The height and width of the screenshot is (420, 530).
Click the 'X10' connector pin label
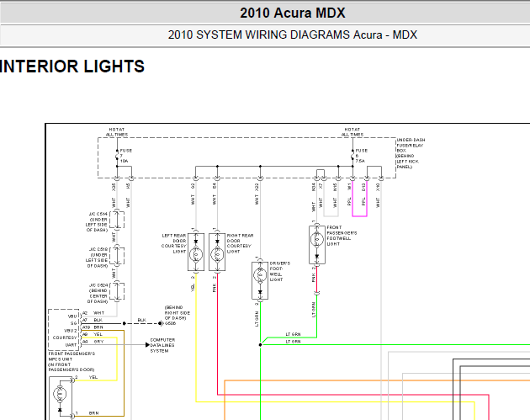378,187
